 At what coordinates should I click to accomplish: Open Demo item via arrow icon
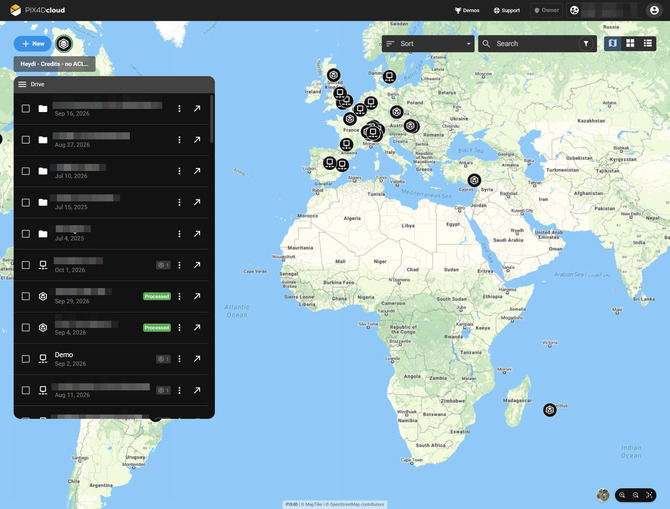[197, 359]
